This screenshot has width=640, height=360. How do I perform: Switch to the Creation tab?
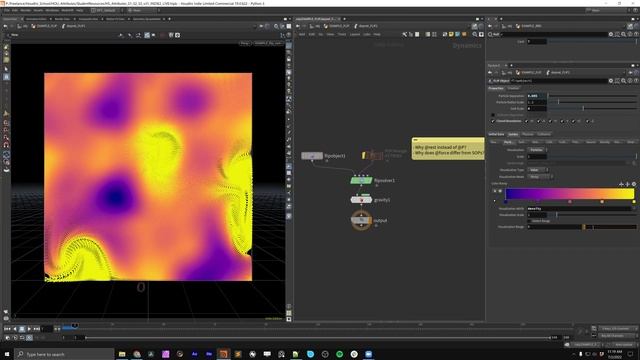pyautogui.click(x=513, y=88)
